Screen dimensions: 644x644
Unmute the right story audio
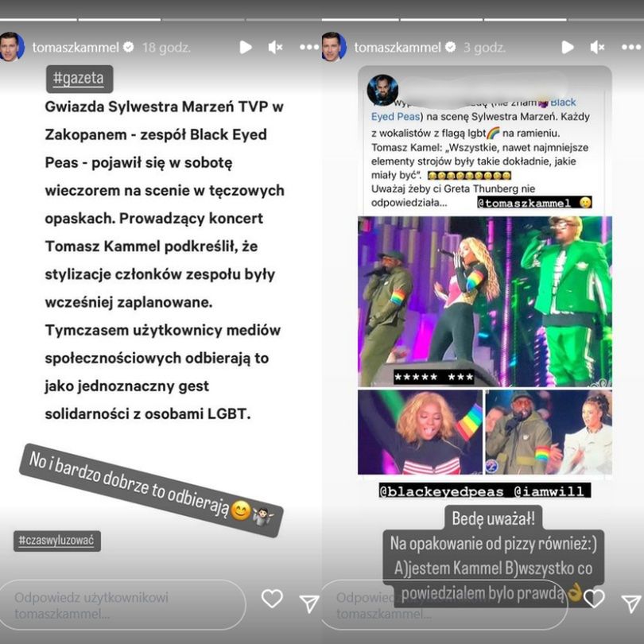coord(598,48)
